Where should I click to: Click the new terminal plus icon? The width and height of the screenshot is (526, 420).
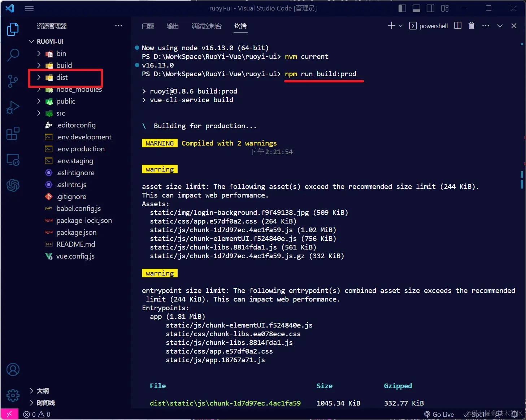391,26
